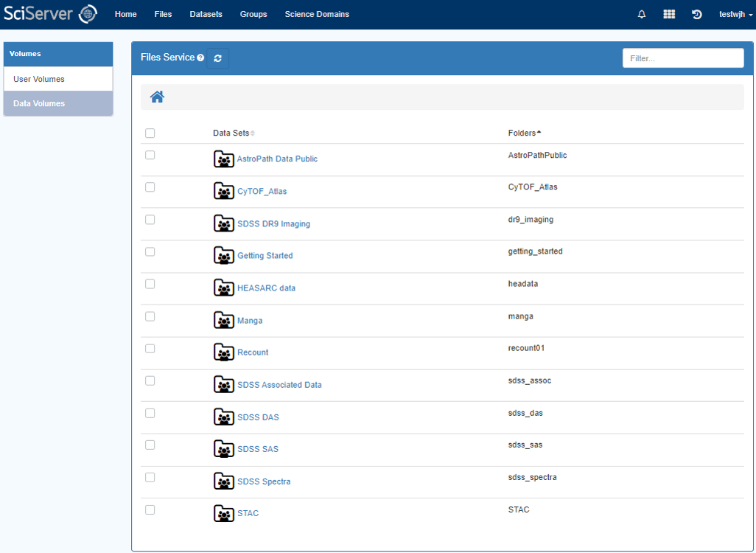This screenshot has width=756, height=553.
Task: Click the AstroPath Data Public folder icon
Action: [x=224, y=159]
